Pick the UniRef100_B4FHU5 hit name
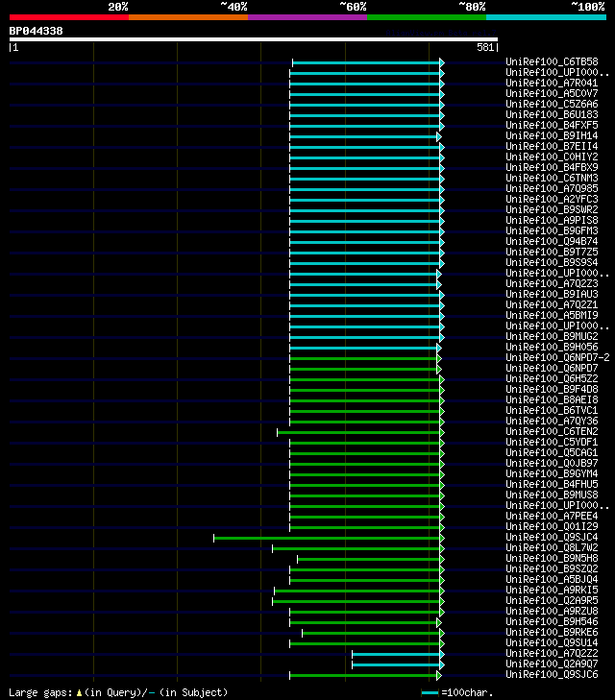Viewport: 615px width, 700px height. tap(552, 484)
